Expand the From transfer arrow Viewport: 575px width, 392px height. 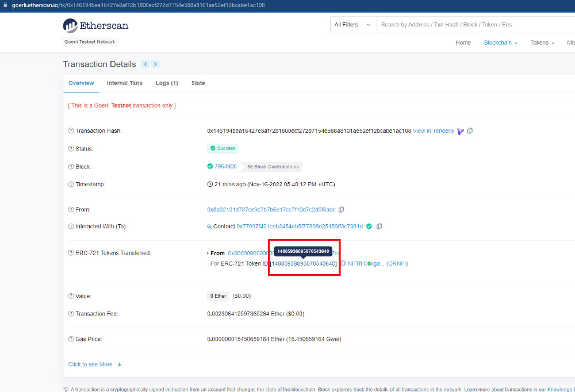tap(208, 253)
